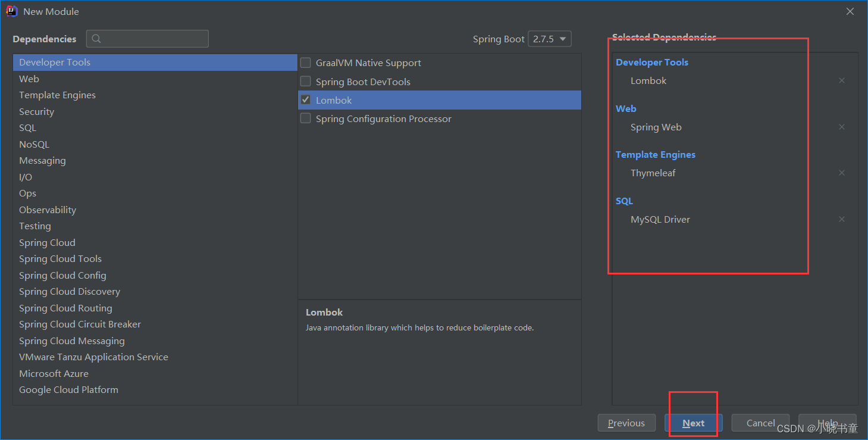Click Thymeleaf in selected dependencies
The height and width of the screenshot is (440, 868).
[653, 173]
